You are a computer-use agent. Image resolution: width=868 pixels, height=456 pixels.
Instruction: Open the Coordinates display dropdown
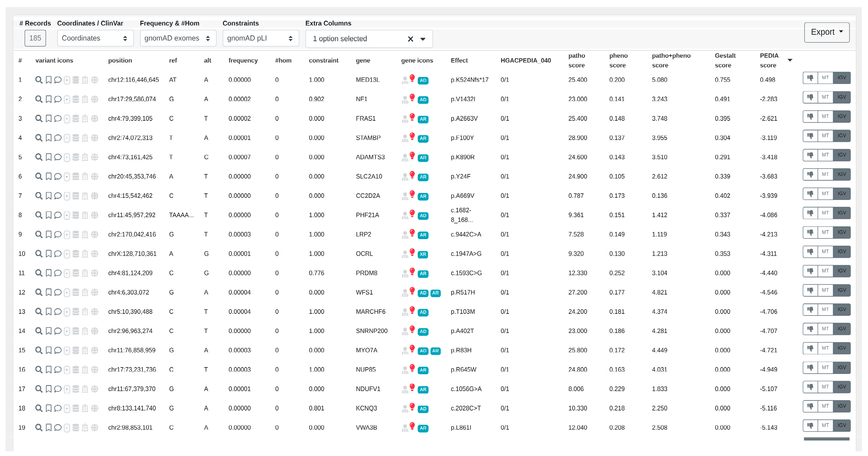click(x=95, y=38)
